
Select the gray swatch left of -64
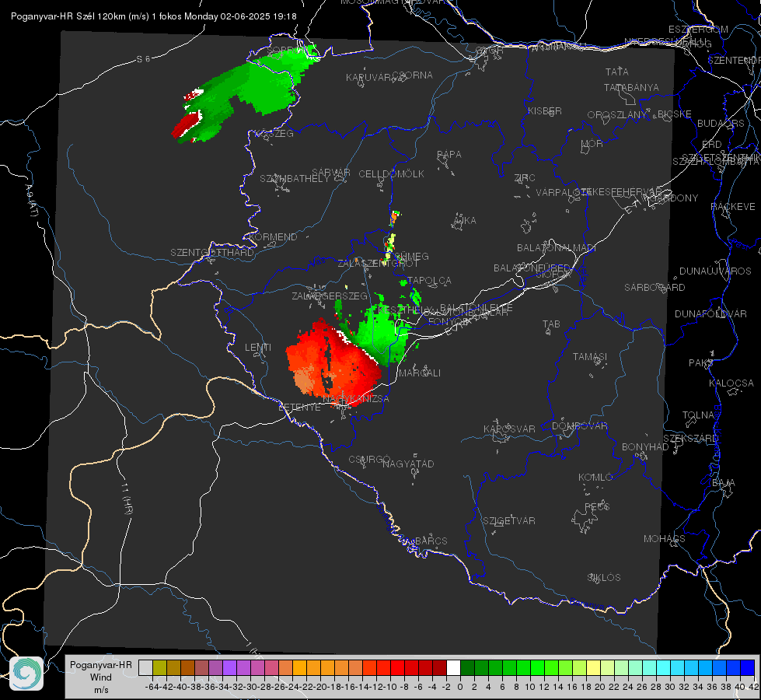pos(145,667)
